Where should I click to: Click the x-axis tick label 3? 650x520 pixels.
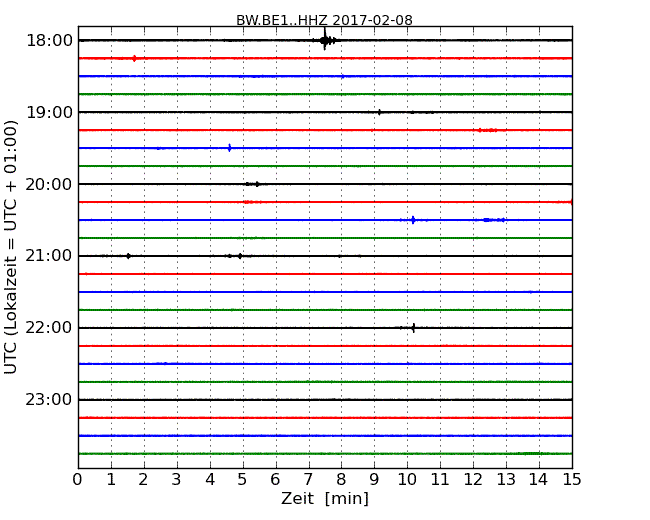pyautogui.click(x=177, y=480)
